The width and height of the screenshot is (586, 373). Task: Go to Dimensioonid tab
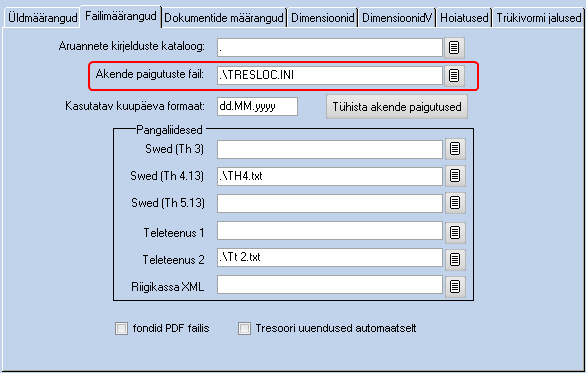(x=323, y=18)
